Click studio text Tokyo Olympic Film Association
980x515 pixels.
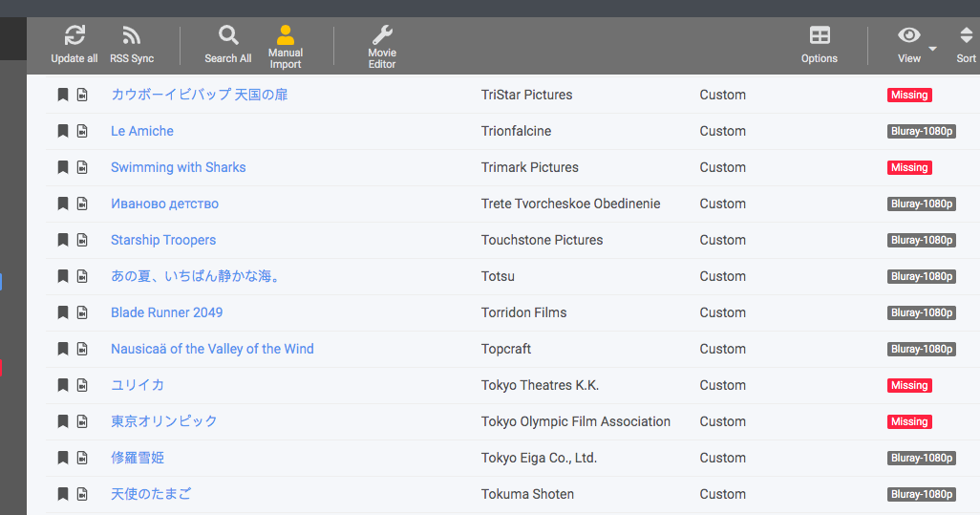(576, 421)
